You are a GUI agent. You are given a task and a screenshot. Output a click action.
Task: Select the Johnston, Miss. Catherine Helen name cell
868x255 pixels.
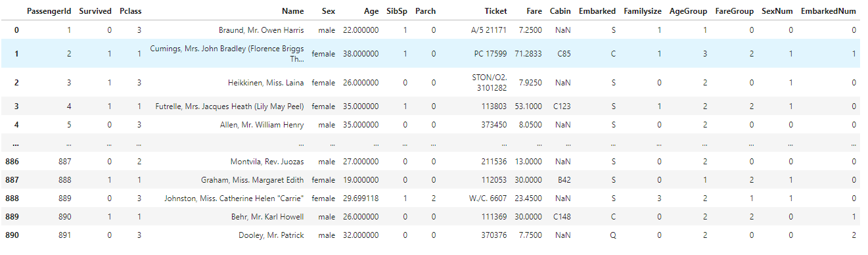point(234,198)
